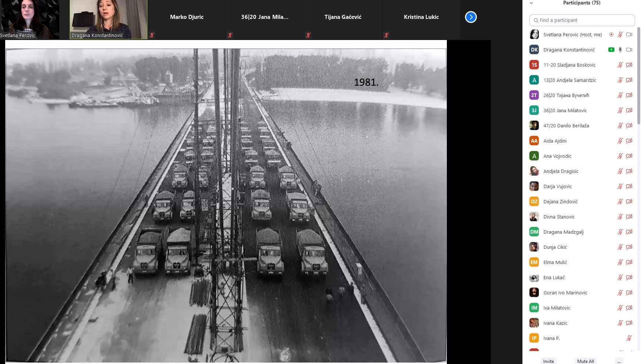
Task: Click the DZ avatar of Dejana Zindović
Action: pyautogui.click(x=534, y=201)
